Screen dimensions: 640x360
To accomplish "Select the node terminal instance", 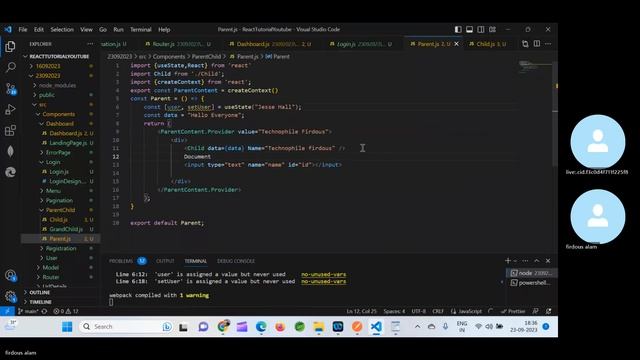I will pyautogui.click(x=531, y=273).
